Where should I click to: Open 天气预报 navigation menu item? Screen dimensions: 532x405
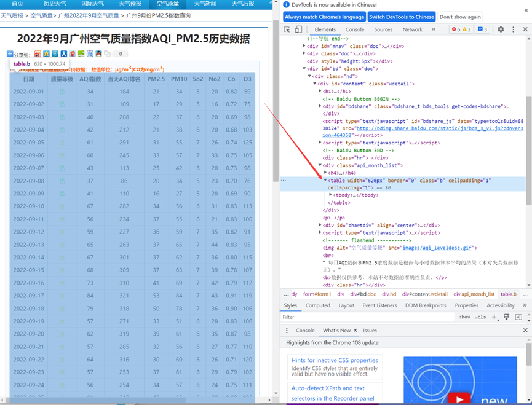[x=130, y=4]
